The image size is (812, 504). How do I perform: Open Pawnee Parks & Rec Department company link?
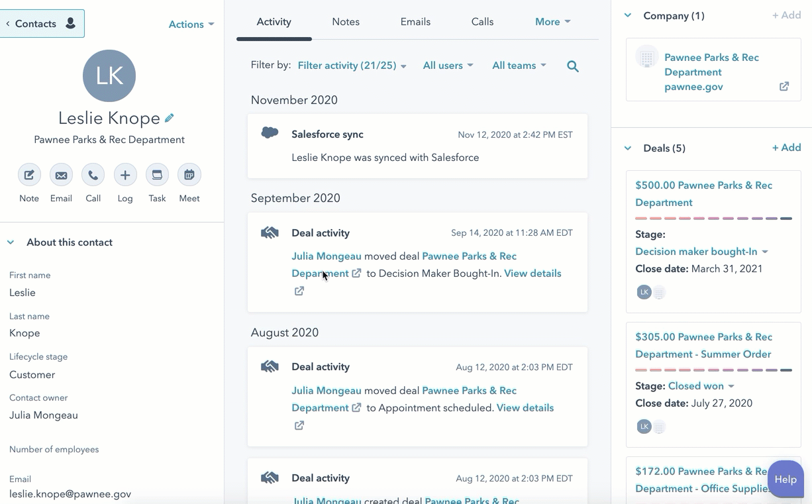711,65
